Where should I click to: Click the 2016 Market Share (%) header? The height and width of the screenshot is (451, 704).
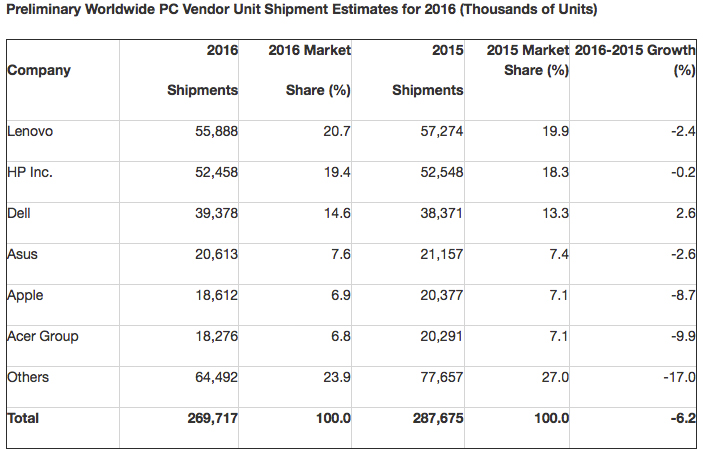[x=310, y=70]
